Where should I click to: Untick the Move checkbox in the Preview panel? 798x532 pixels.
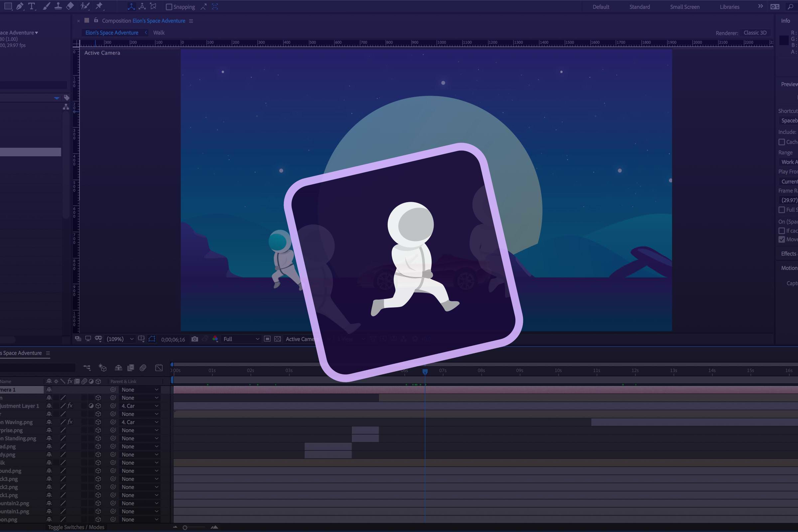click(x=782, y=239)
